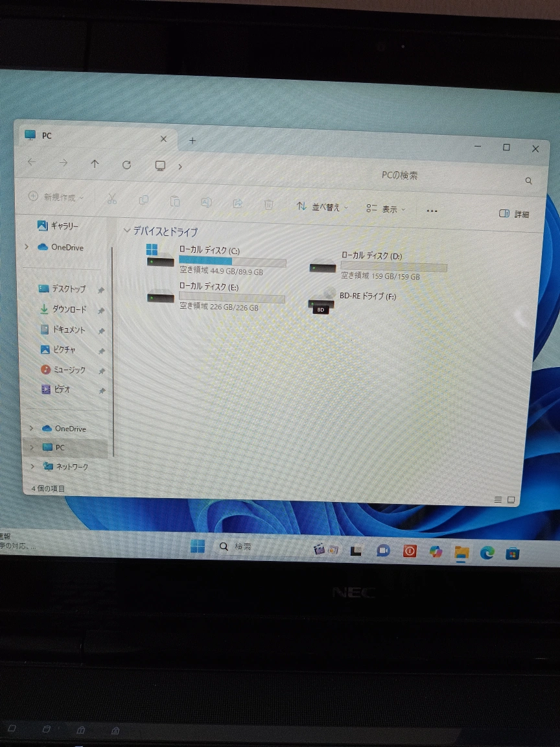The width and height of the screenshot is (560, 747).
Task: Click Local Disk (E:) capacity bar
Action: pyautogui.click(x=232, y=298)
